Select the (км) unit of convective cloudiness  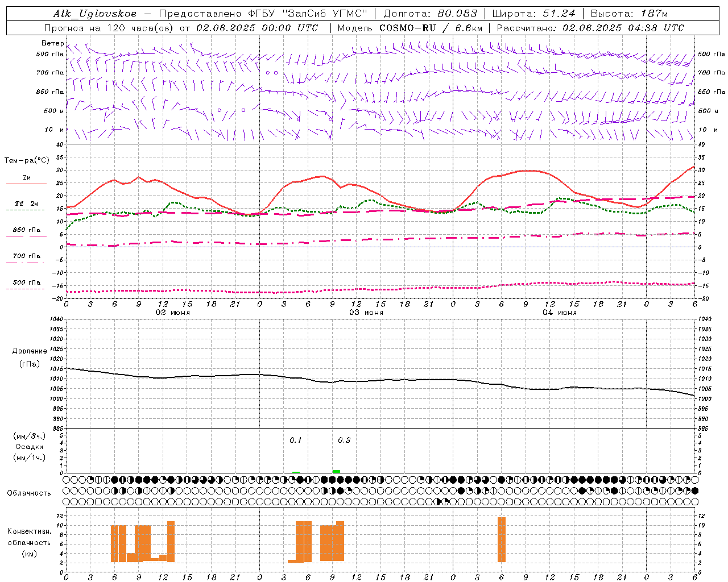(30, 554)
